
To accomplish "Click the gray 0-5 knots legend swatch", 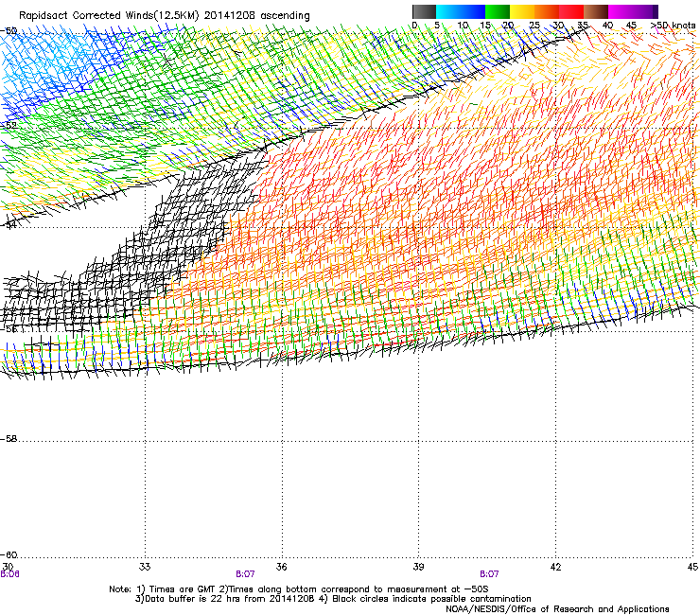I will pyautogui.click(x=424, y=11).
